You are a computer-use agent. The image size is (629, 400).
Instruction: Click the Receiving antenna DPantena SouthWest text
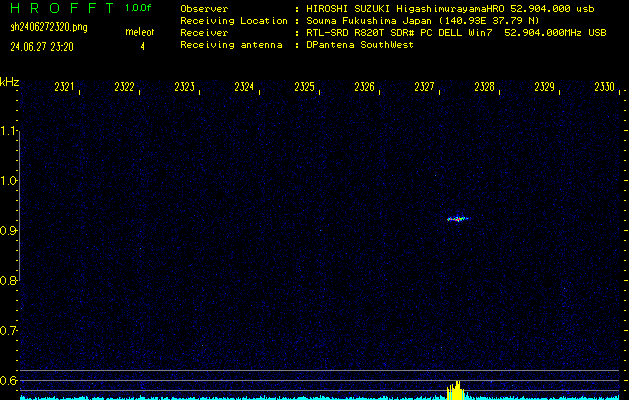click(x=360, y=45)
